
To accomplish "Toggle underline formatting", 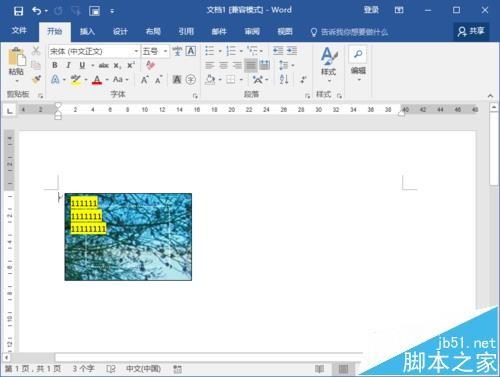I will tap(82, 65).
